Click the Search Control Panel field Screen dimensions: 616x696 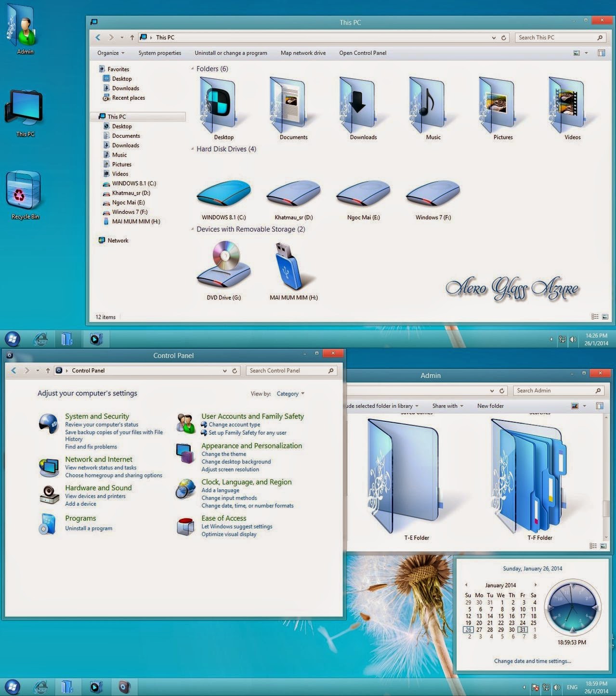pyautogui.click(x=291, y=370)
